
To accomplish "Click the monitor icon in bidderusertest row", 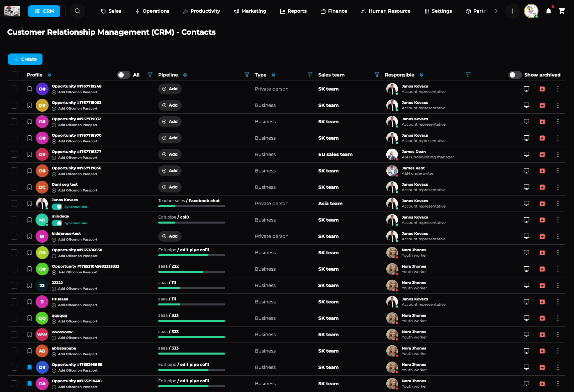I will point(526,236).
